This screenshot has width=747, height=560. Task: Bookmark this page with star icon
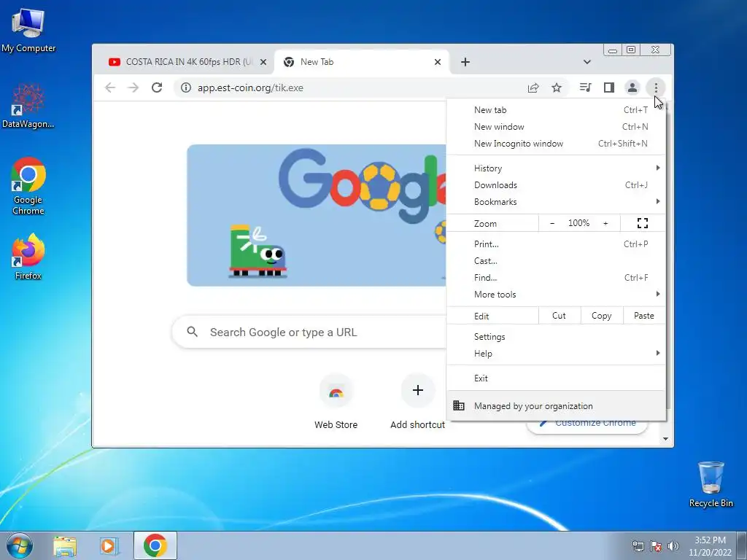coord(557,87)
